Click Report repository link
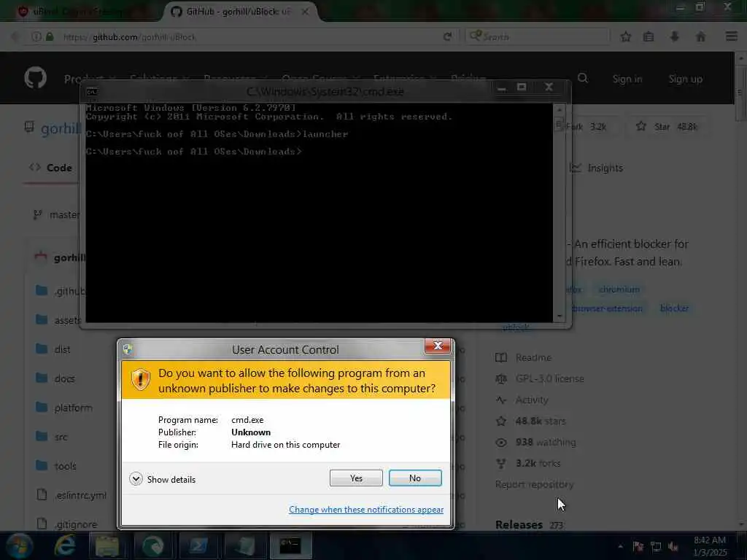The width and height of the screenshot is (747, 560). 534,484
